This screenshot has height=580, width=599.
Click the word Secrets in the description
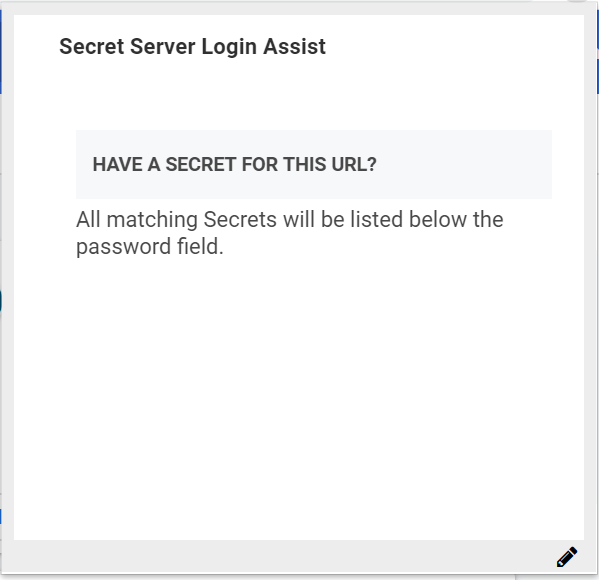coord(240,220)
